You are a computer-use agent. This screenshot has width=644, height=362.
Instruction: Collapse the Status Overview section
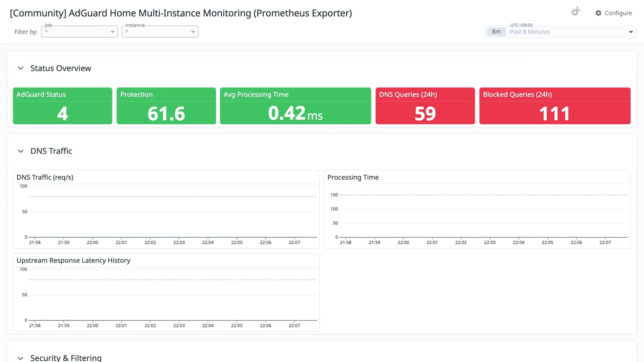(20, 68)
